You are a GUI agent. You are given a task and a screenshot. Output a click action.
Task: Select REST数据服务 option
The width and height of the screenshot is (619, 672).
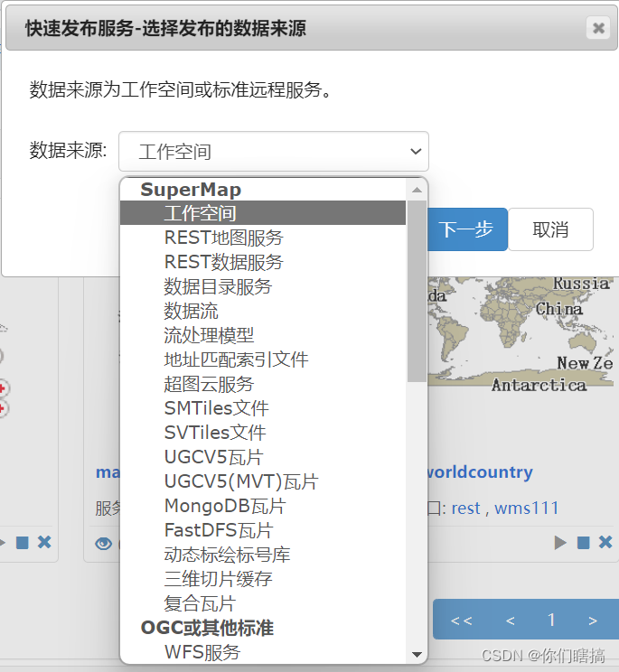tap(263, 262)
